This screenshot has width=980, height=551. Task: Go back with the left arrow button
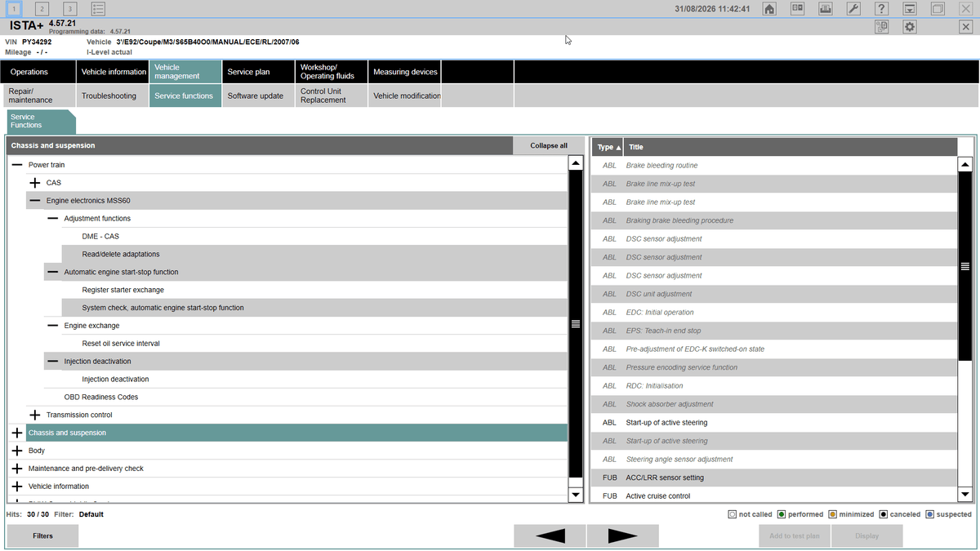[549, 536]
